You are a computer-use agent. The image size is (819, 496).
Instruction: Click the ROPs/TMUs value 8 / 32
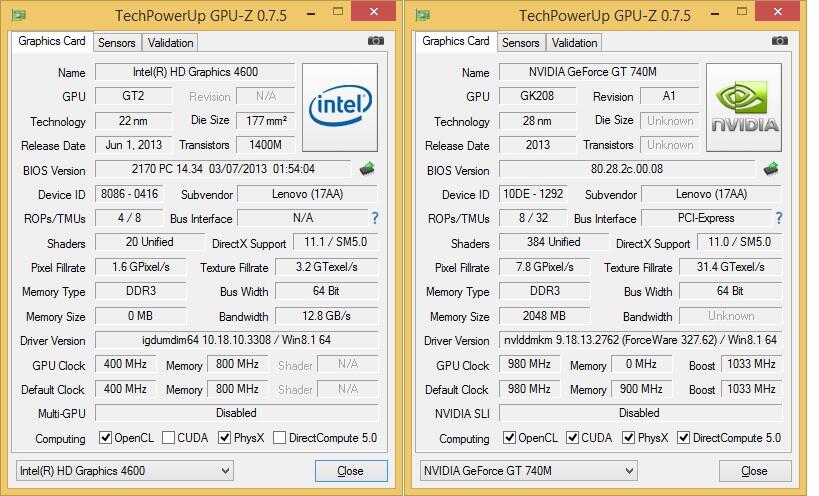click(533, 218)
